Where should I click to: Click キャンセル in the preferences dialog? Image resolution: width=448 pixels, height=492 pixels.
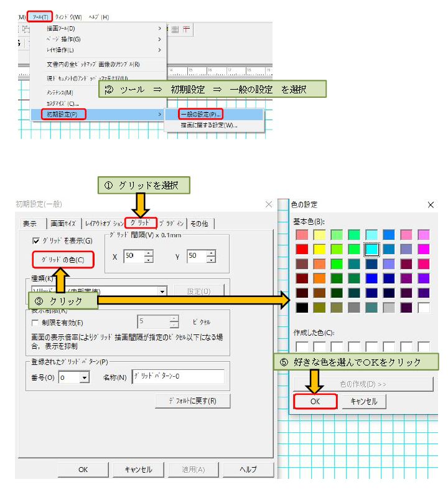(x=138, y=470)
